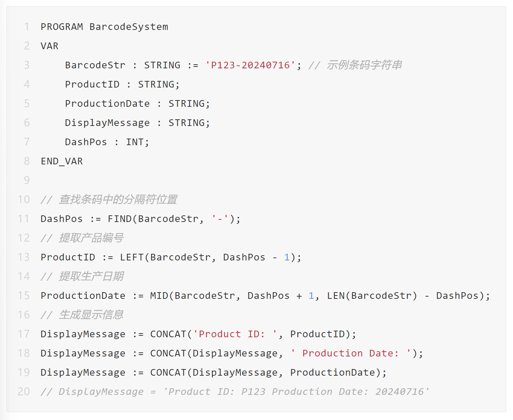Click the ProductID declaration on line 4
Viewport: 513px width, 420px height.
[92, 84]
